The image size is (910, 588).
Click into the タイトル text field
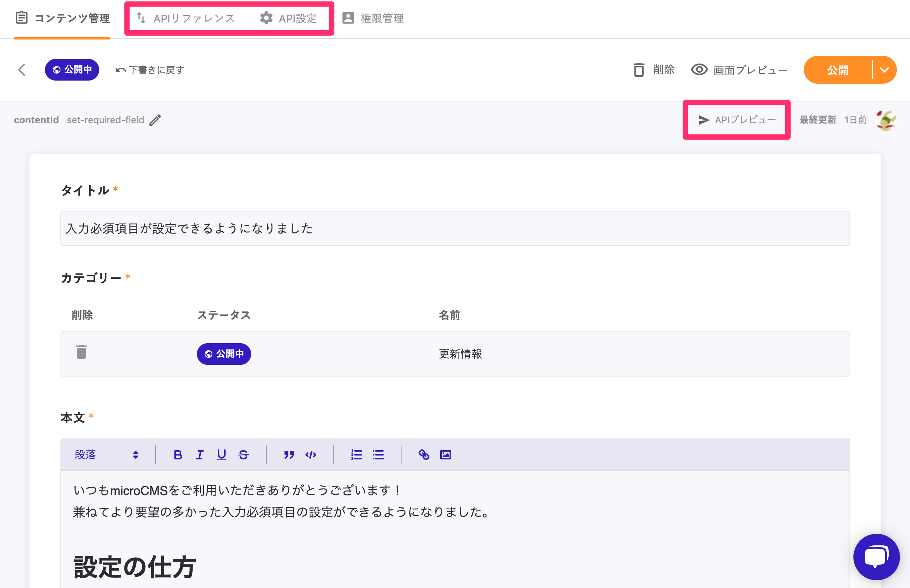coord(455,229)
